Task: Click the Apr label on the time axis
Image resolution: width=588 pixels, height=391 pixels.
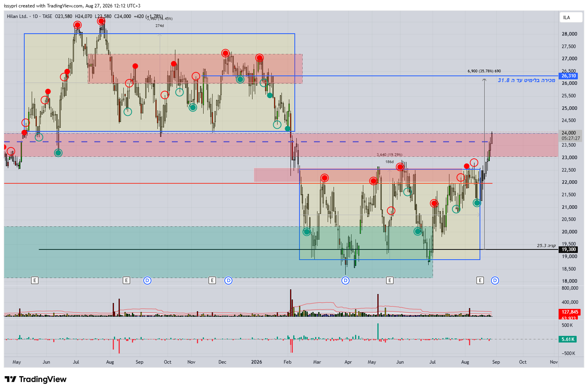Action: 348,362
